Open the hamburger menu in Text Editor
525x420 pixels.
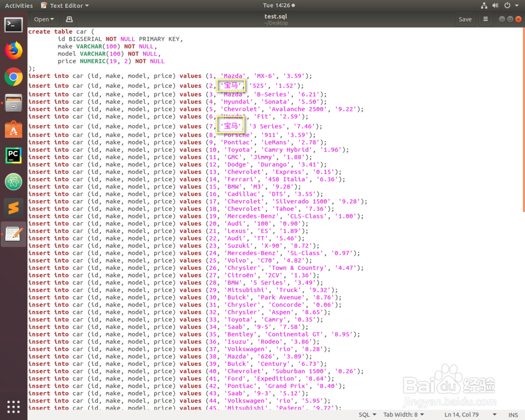click(486, 19)
